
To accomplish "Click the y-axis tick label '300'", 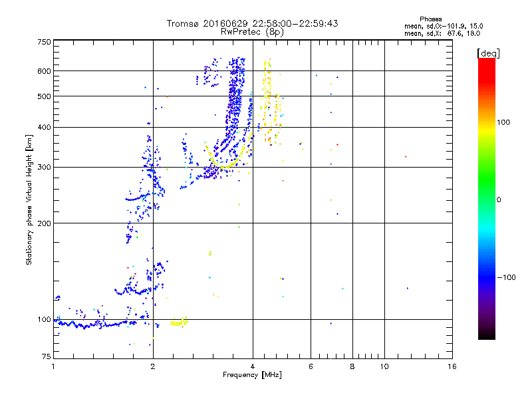I will click(44, 168).
